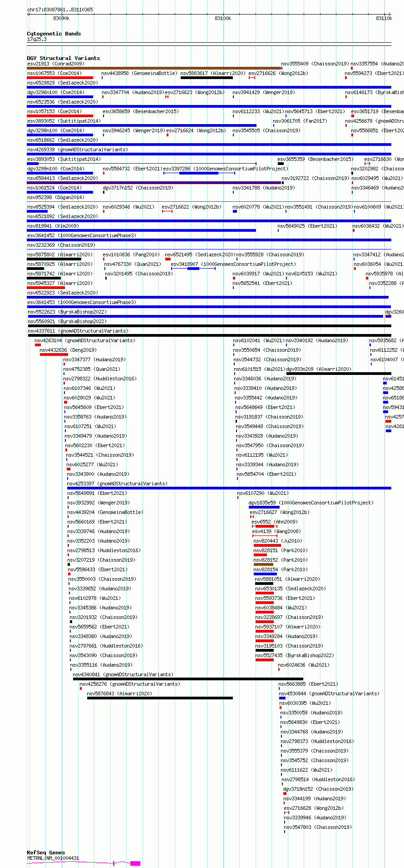Click the esv2716626 (Wong2012b) label
This screenshot has width=404, height=868.
point(278,74)
